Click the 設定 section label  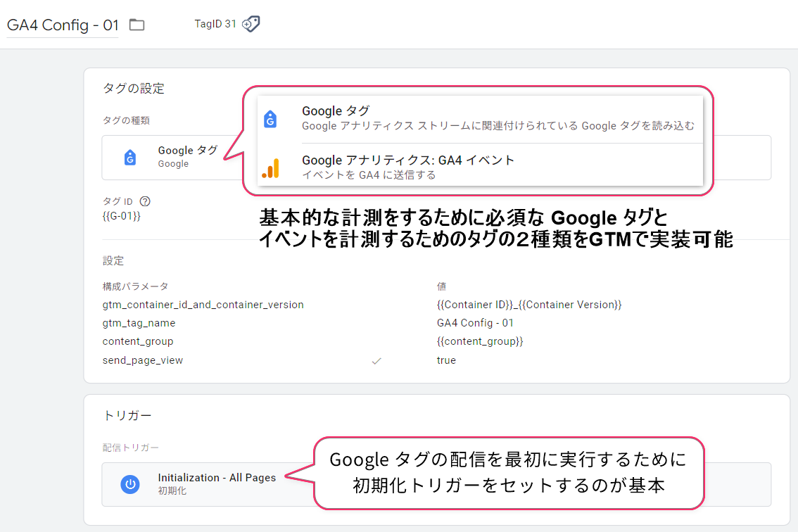coord(113,260)
